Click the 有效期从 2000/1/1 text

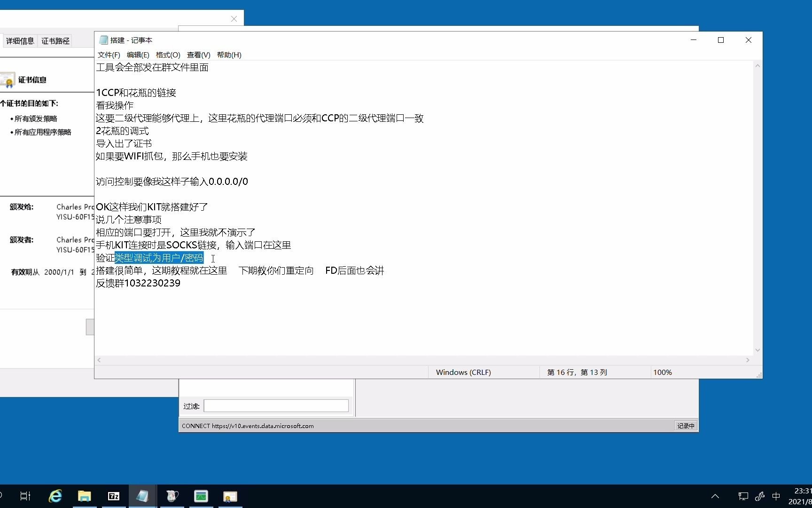(x=43, y=272)
